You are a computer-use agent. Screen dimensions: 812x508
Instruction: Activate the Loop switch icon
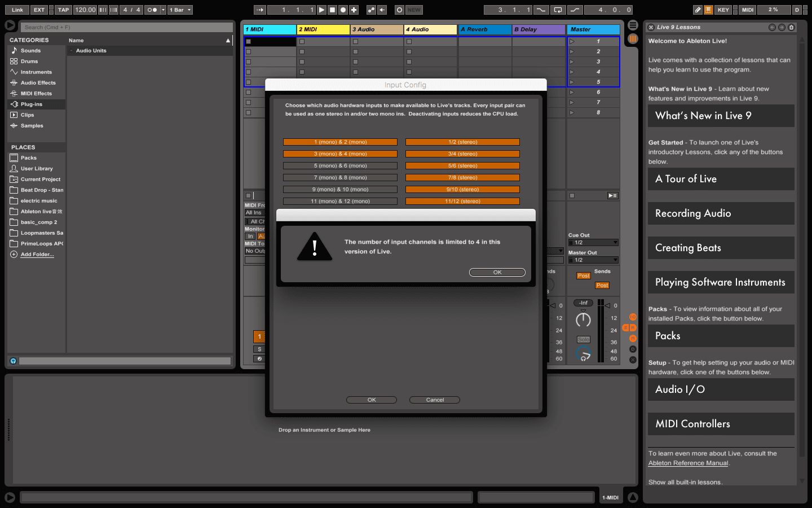(558, 10)
